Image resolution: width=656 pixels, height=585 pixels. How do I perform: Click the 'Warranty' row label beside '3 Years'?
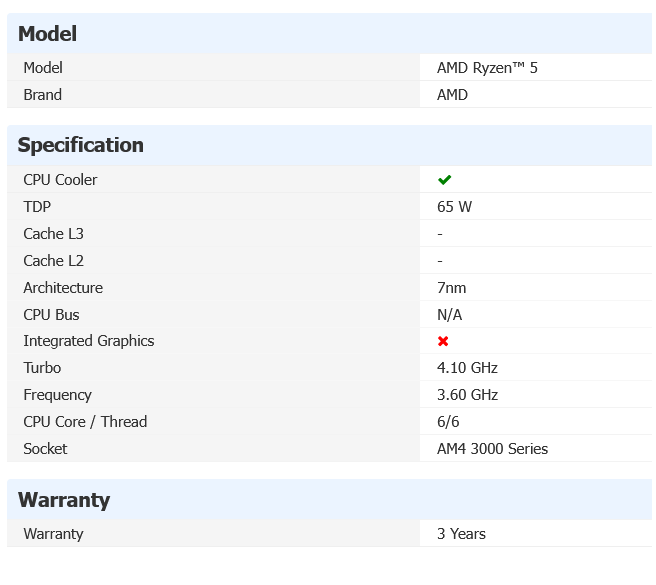point(54,534)
